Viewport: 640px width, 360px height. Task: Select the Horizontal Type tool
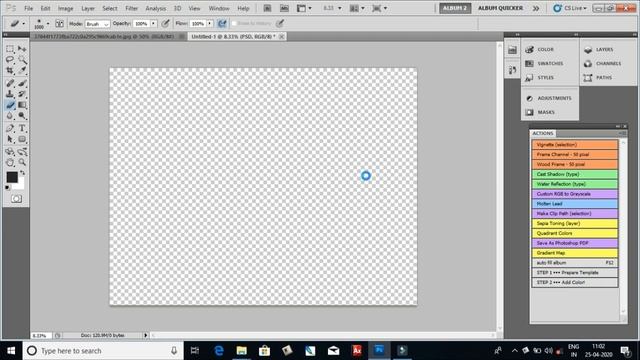pos(22,129)
